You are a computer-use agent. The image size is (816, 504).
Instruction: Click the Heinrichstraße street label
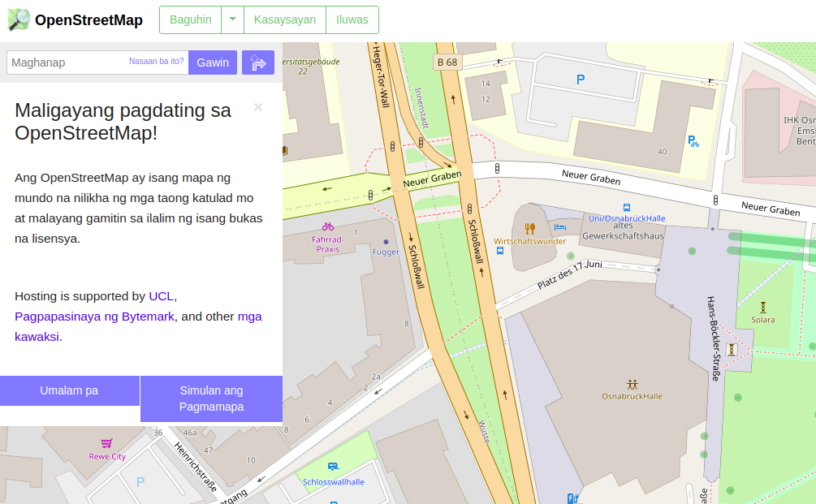(195, 467)
